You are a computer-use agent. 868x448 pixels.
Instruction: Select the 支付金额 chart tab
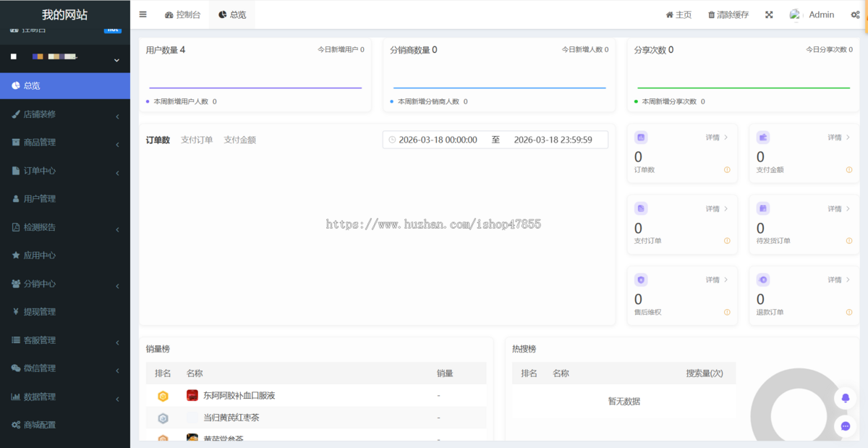(x=239, y=140)
